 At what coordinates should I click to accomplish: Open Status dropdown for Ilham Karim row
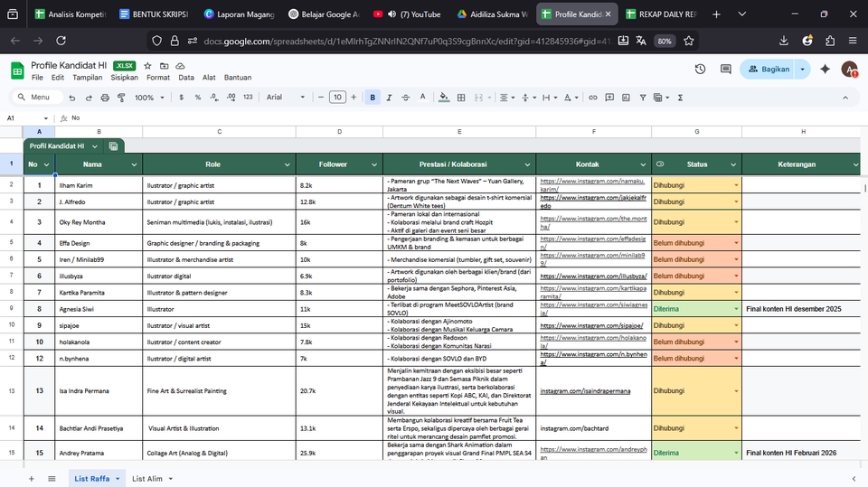click(x=736, y=185)
